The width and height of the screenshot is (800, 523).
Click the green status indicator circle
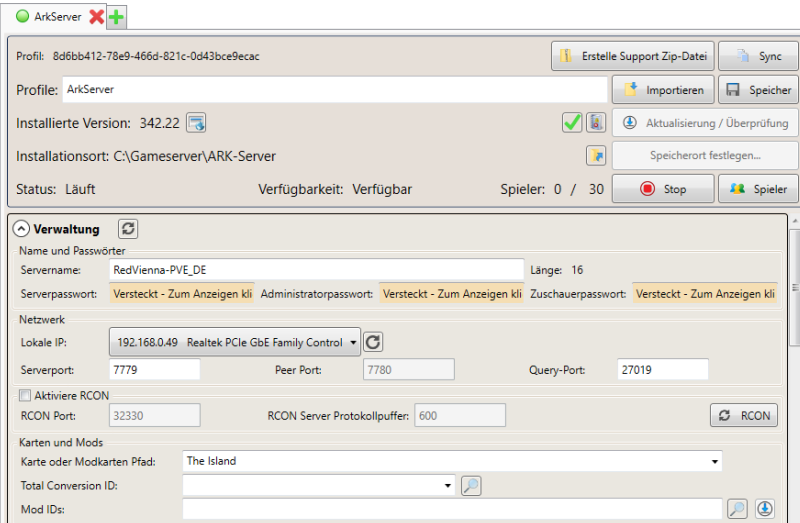tap(23, 16)
